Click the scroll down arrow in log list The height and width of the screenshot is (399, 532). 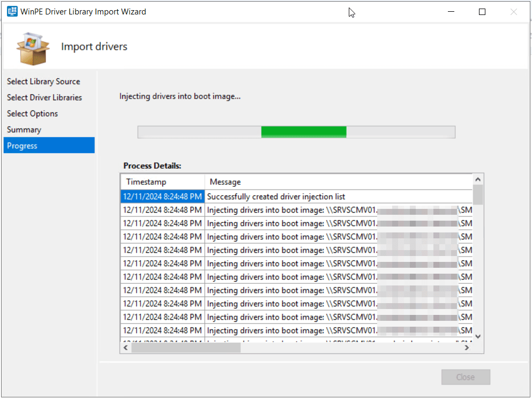tap(478, 336)
